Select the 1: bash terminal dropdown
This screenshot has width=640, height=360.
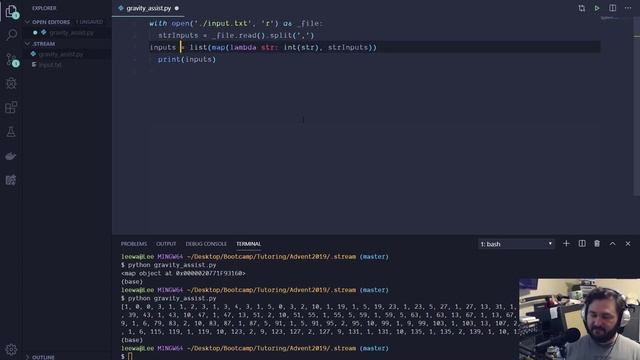tap(516, 244)
